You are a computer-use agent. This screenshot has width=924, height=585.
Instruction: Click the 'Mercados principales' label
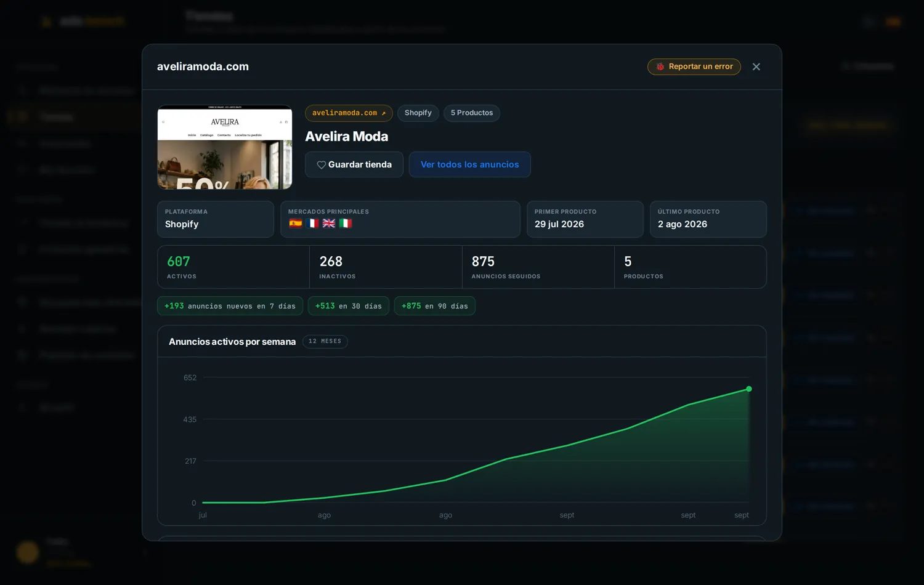(x=328, y=212)
